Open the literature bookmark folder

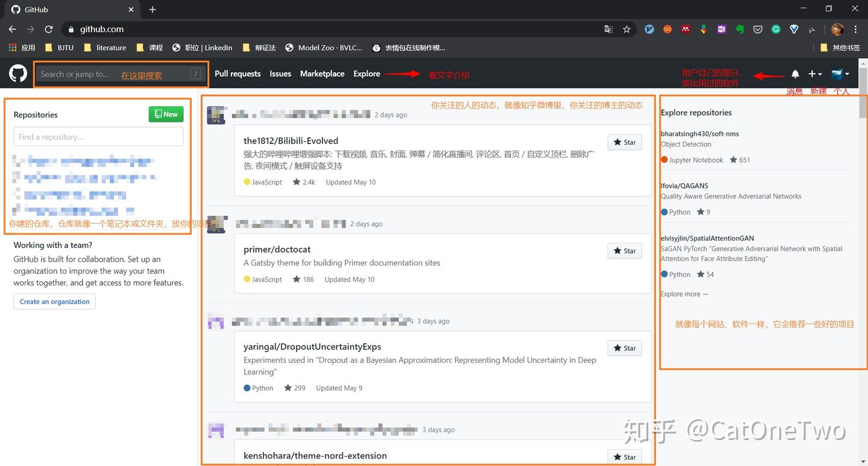click(105, 48)
